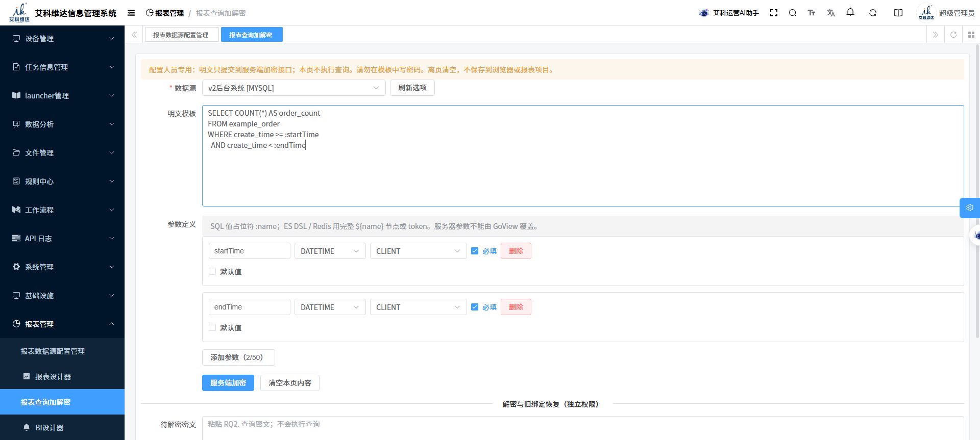The width and height of the screenshot is (980, 440).
Task: Click the refresh icon in header
Action: tap(873, 13)
